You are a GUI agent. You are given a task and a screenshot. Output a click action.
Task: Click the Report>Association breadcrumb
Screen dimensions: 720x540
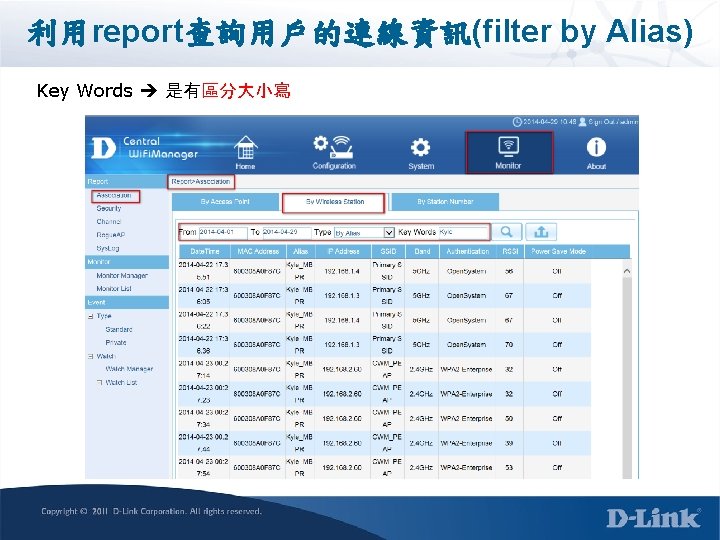pyautogui.click(x=201, y=182)
